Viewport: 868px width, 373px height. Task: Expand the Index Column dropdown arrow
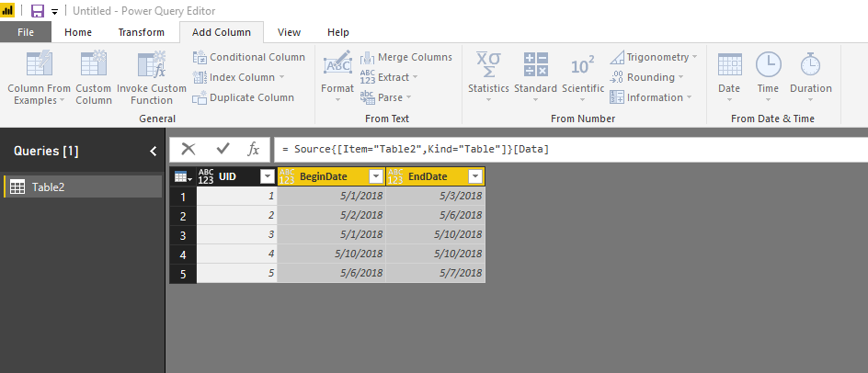tap(281, 77)
